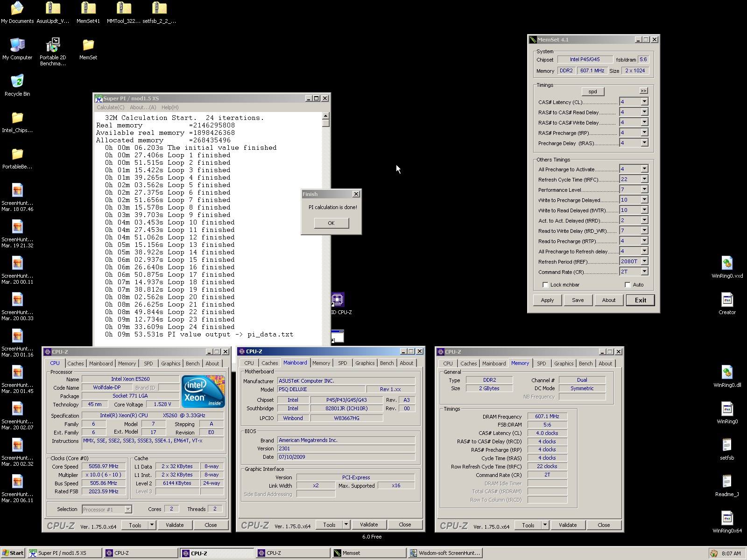
Task: Click the Start button on taskbar
Action: point(13,553)
